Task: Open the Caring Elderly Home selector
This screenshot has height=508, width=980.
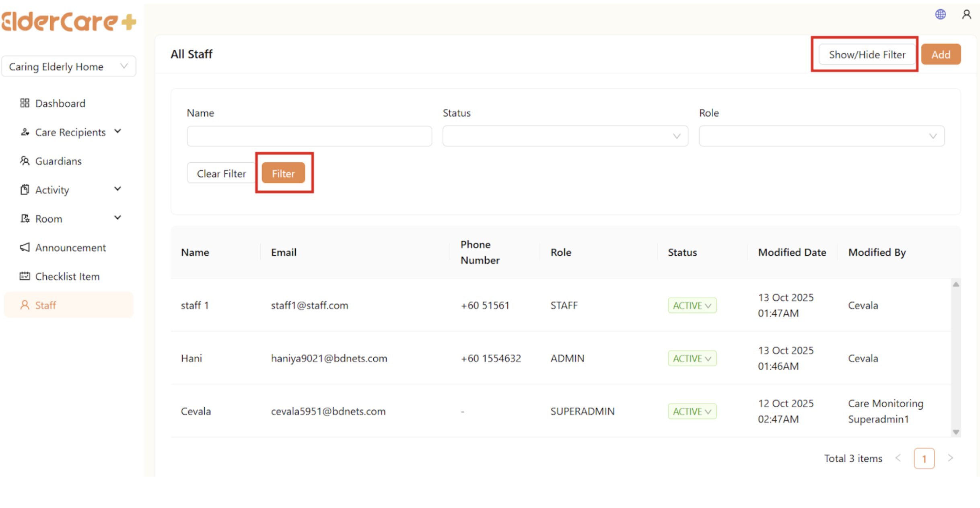Action: [x=68, y=66]
